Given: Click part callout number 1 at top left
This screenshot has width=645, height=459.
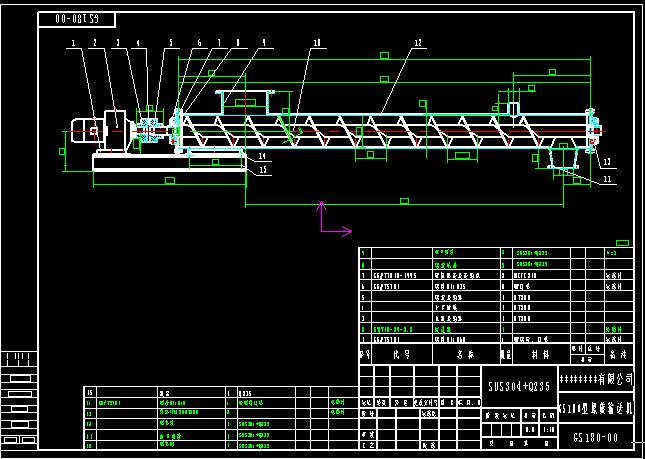Looking at the screenshot, I should click(x=74, y=43).
